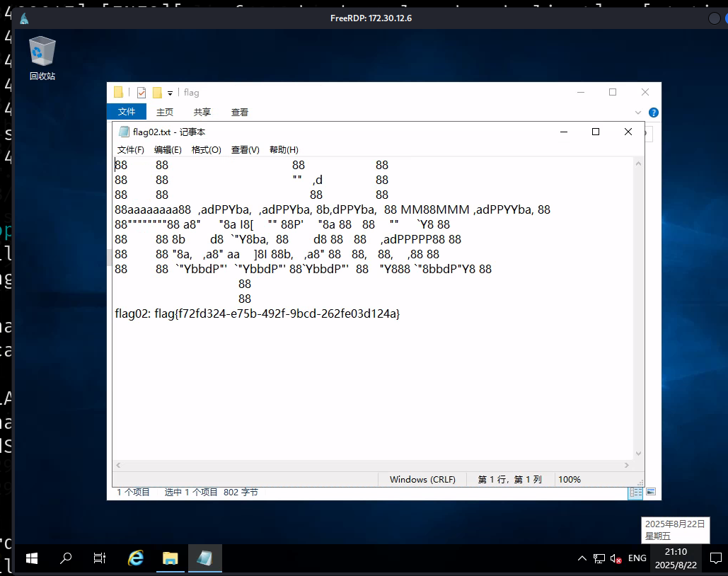728x576 pixels.
Task: Maximize the flag Explorer window
Action: tap(613, 93)
